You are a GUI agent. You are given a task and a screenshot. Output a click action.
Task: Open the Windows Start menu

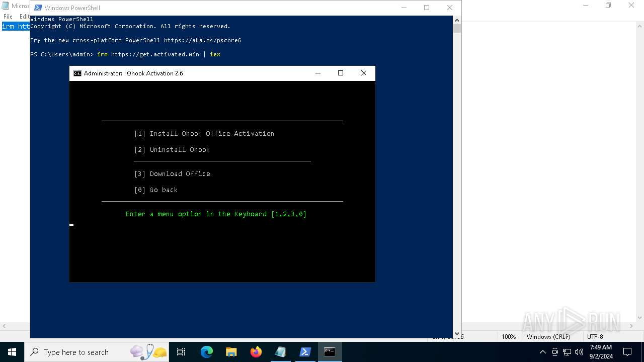[x=12, y=352]
